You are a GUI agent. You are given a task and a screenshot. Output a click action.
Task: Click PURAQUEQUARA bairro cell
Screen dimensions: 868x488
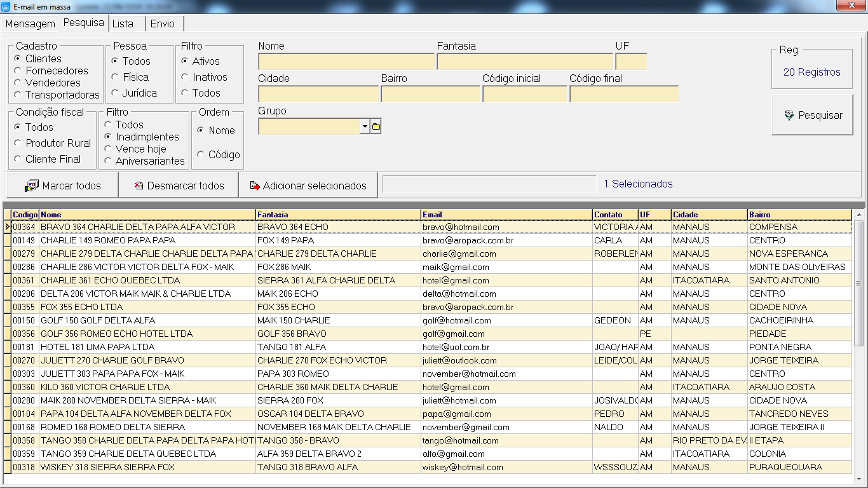tap(799, 467)
